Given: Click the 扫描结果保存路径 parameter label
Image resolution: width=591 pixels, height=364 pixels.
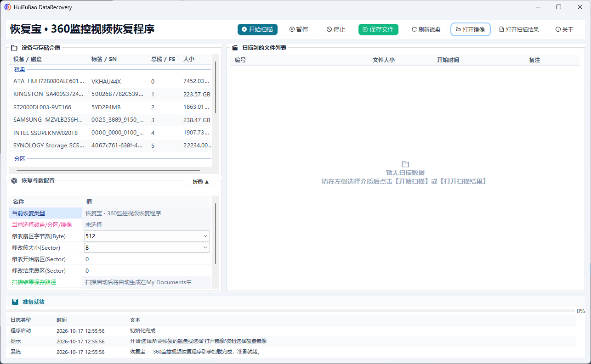Looking at the screenshot, I should (34, 282).
